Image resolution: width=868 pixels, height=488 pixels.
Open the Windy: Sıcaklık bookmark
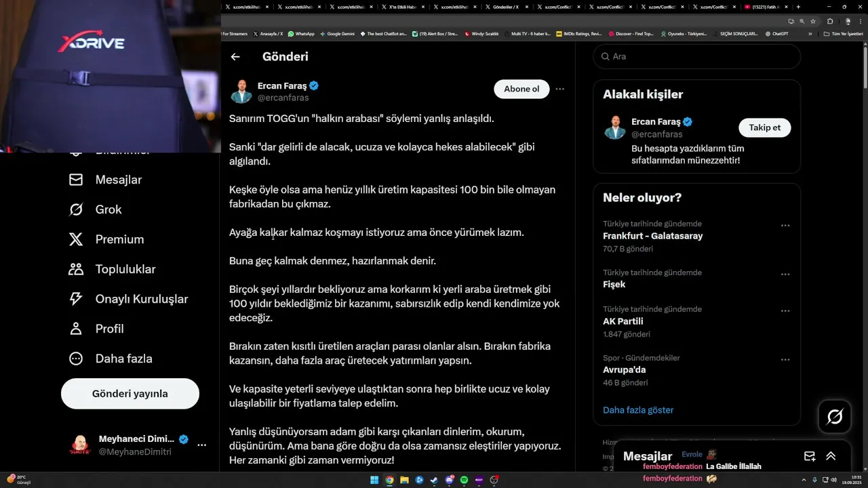[481, 33]
